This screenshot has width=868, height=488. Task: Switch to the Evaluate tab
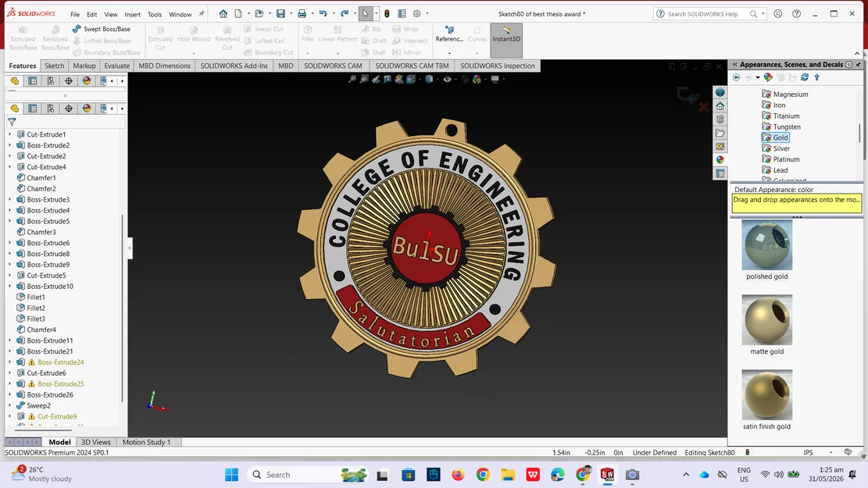(117, 66)
